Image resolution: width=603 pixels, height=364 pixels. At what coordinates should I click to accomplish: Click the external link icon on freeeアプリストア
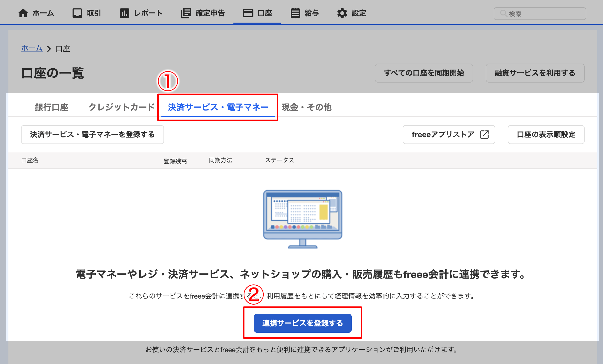[484, 135]
